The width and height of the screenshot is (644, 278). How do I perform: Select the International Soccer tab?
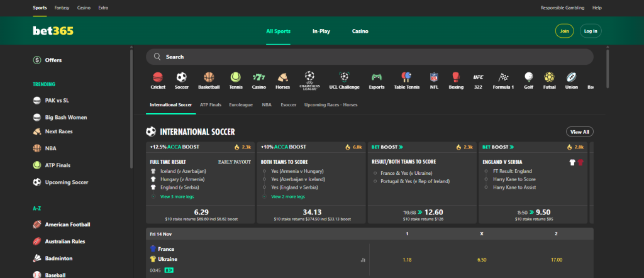(171, 104)
